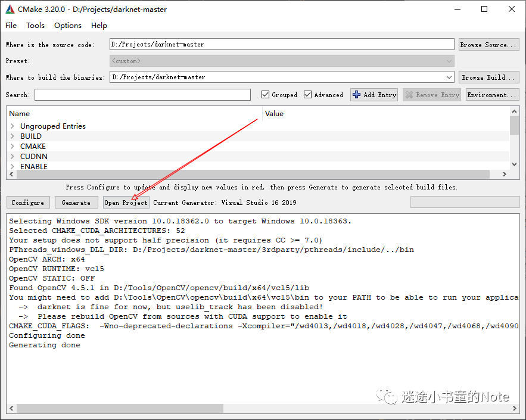526x420 pixels.
Task: Click the blue plus Add Entry icon
Action: pos(357,95)
